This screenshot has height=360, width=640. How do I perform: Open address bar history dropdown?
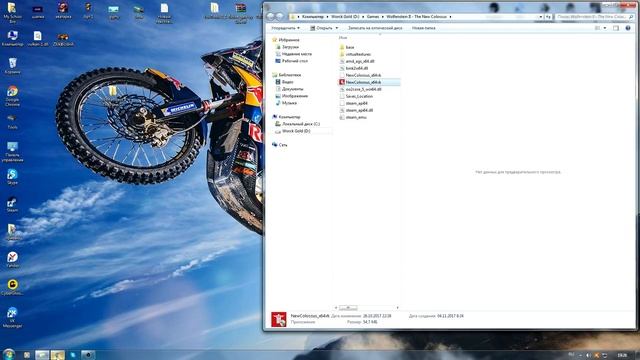(541, 17)
